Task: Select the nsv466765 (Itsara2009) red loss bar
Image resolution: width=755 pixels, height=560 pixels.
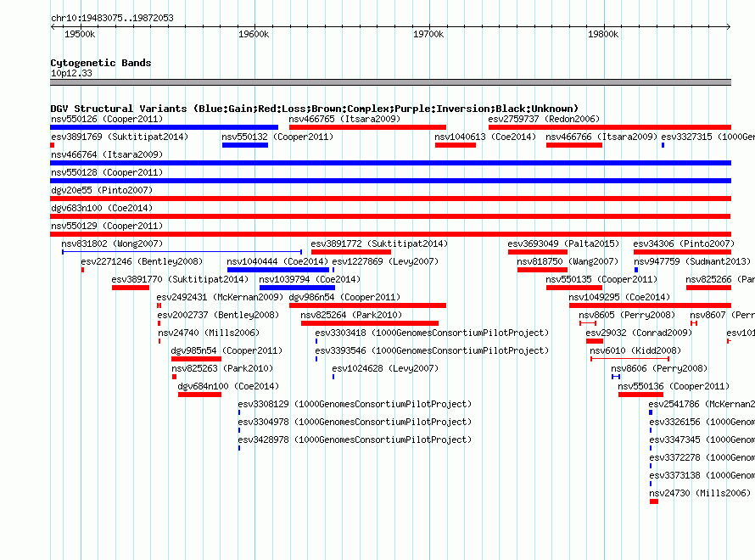Action: click(367, 127)
